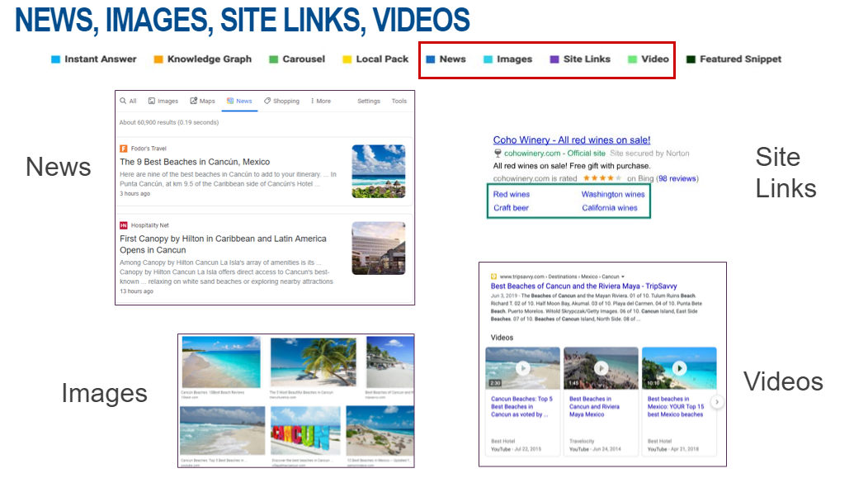Image resolution: width=868 pixels, height=478 pixels.
Task: Open Best Beaches in Cancun and Riviera Maya title
Action: click(595, 406)
